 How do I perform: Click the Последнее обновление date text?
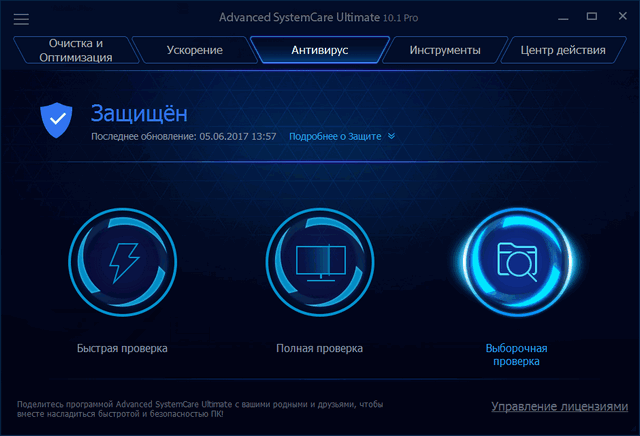point(184,136)
